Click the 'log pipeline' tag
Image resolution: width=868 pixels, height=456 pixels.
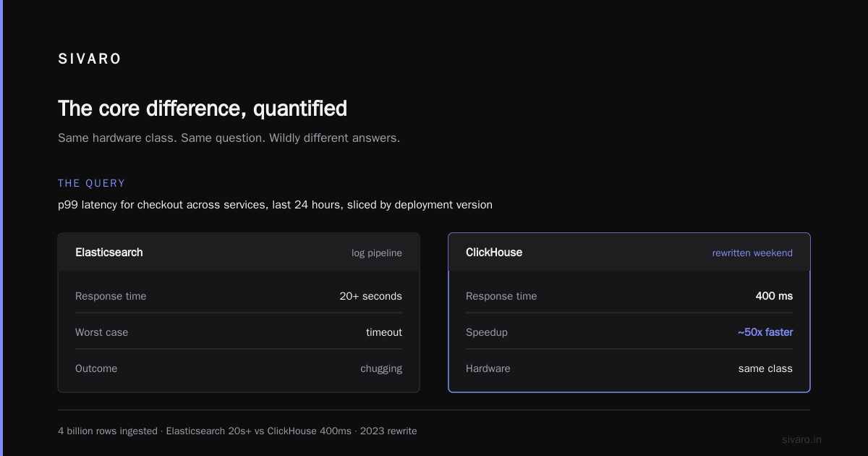tap(377, 253)
